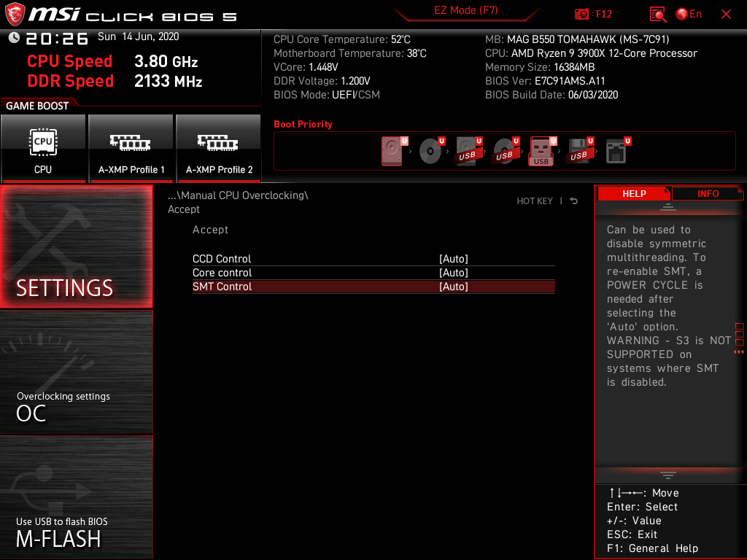Click the help panel top scroll handle

tap(668, 206)
